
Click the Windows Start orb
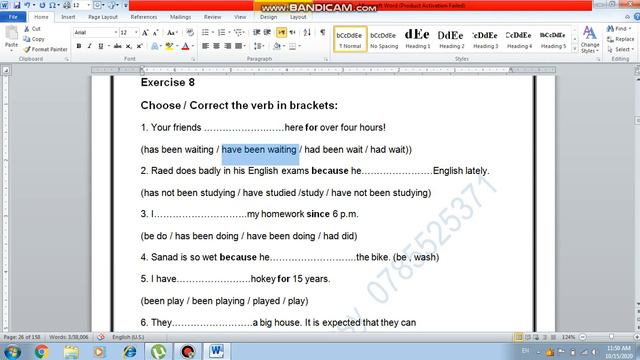click(x=13, y=352)
